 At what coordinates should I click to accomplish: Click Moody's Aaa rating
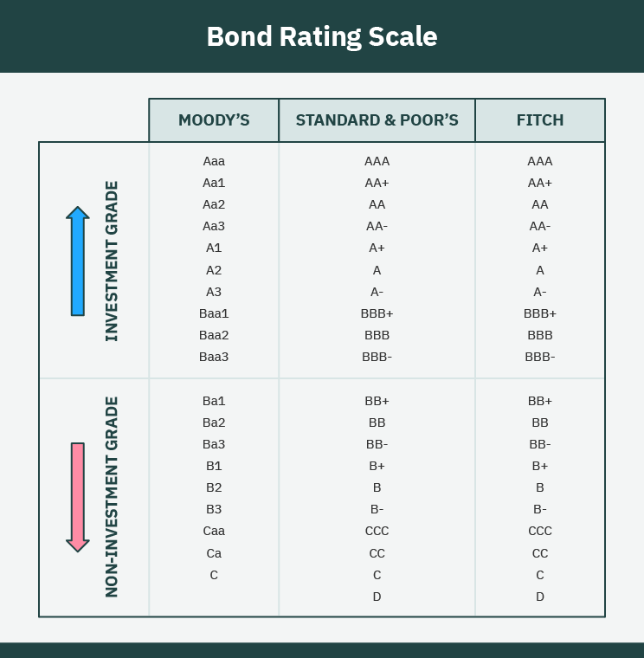coord(214,161)
